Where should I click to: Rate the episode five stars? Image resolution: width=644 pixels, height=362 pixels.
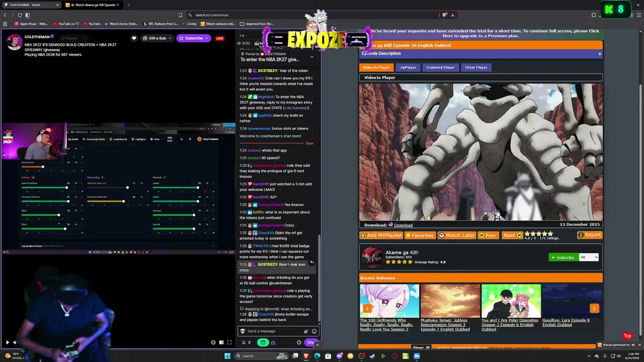(550, 234)
